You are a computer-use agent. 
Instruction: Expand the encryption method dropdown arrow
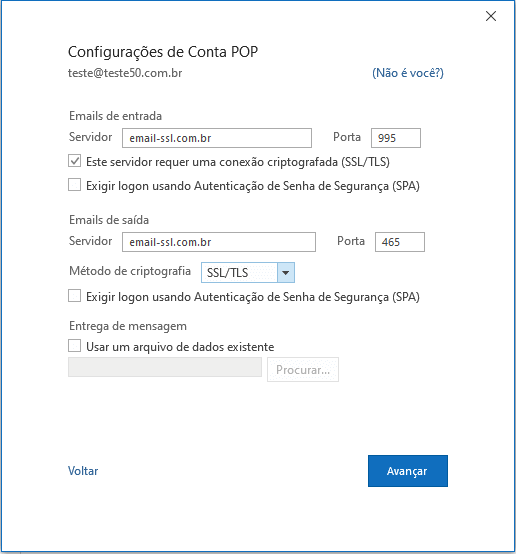coord(286,272)
